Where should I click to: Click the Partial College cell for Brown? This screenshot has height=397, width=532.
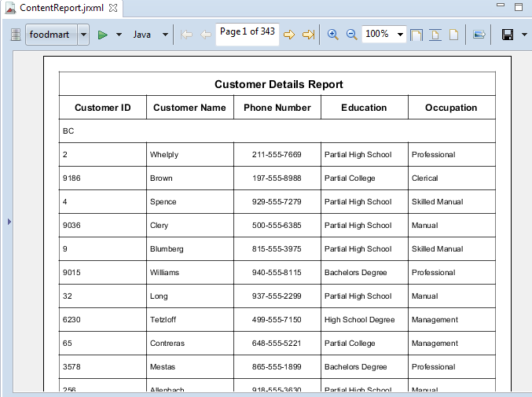click(x=350, y=178)
